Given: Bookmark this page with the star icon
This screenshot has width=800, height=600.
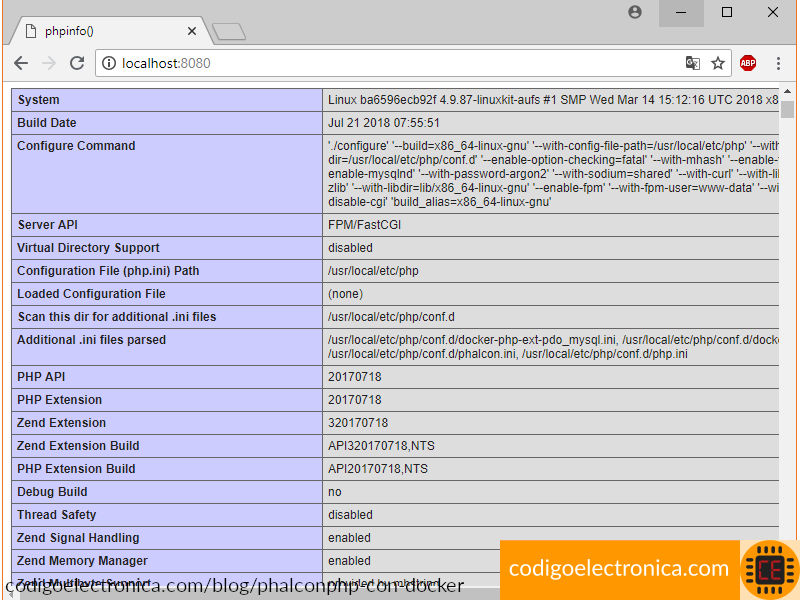Looking at the screenshot, I should point(718,63).
